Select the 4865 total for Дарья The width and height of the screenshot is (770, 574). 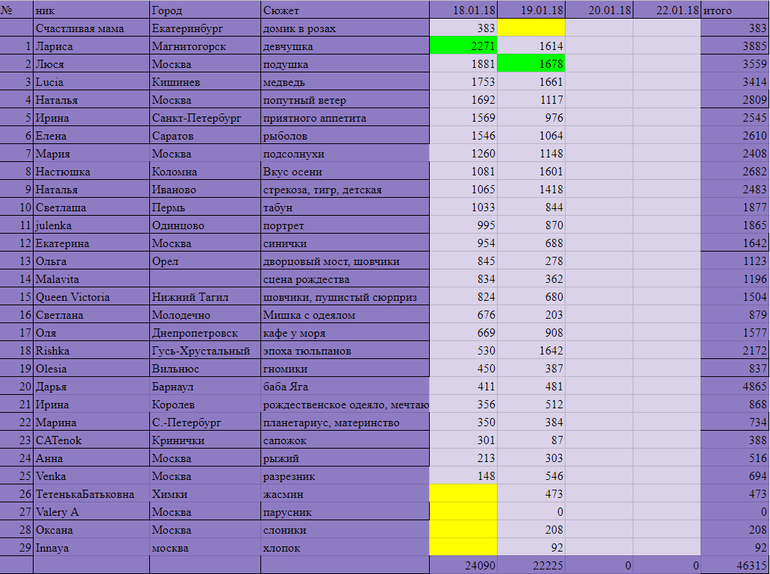coord(735,386)
